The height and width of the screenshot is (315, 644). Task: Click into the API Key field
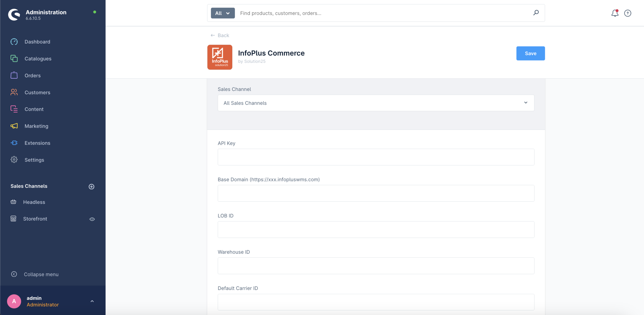(376, 157)
